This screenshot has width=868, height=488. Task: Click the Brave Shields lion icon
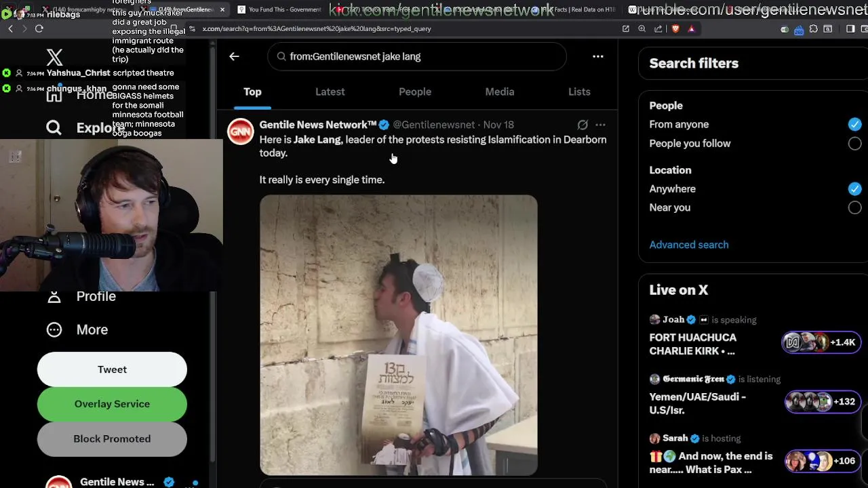pyautogui.click(x=675, y=28)
